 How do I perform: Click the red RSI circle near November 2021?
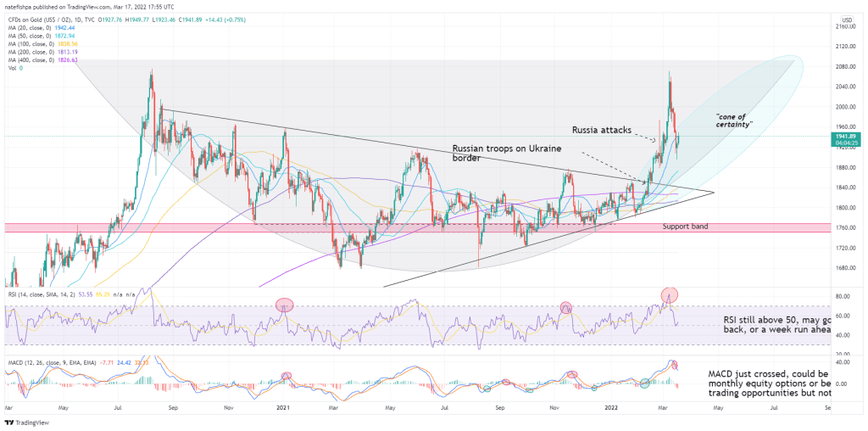click(565, 305)
